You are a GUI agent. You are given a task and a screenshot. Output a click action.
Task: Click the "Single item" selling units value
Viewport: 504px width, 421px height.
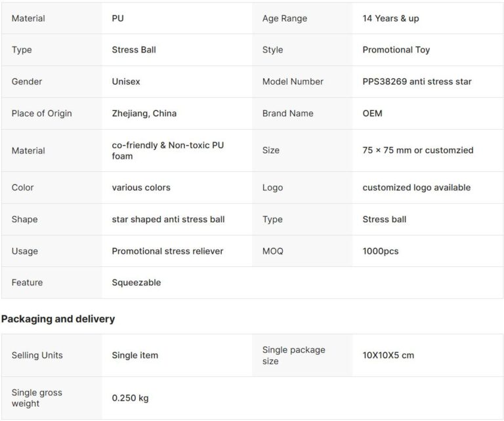click(x=135, y=355)
